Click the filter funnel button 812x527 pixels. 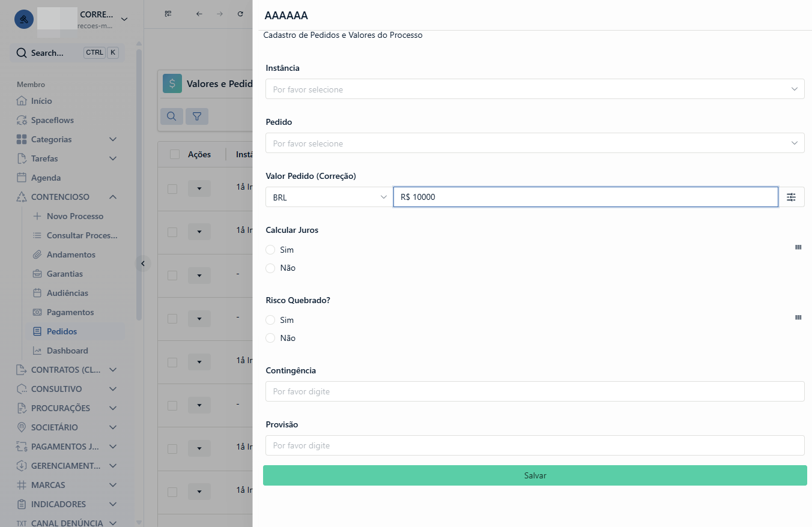[196, 116]
